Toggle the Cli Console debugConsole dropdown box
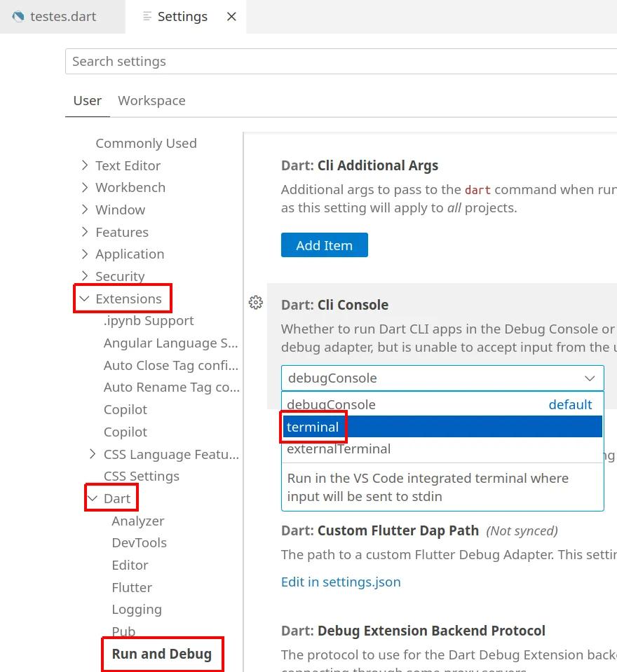Viewport: 617px width, 672px height. [x=442, y=378]
